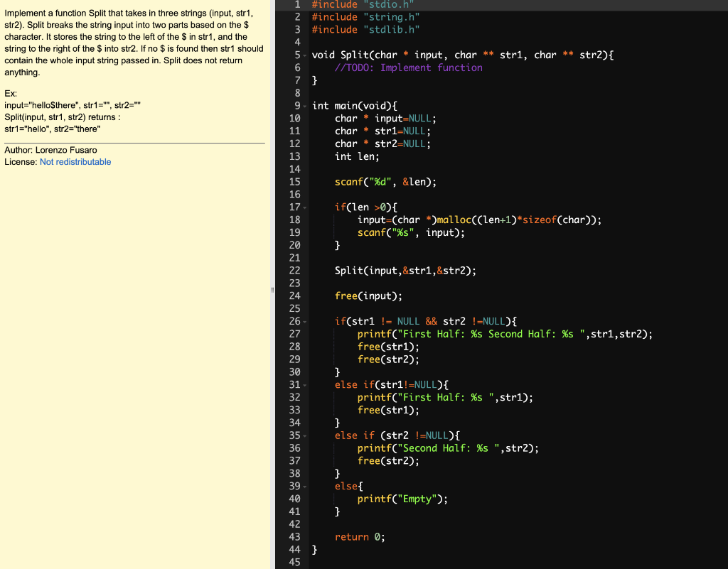Click the pane splitter handle between description and editor
Screen dimensions: 728x569
click(272, 290)
